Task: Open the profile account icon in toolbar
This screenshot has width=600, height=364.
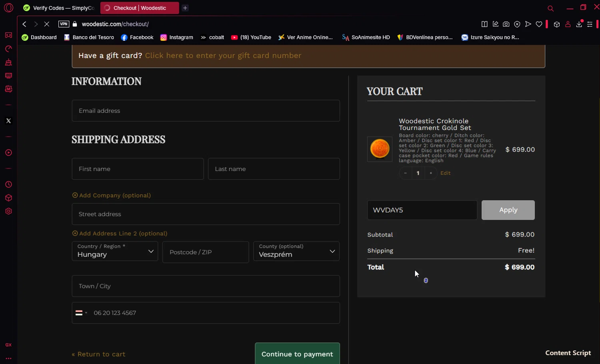Action: pos(568,24)
